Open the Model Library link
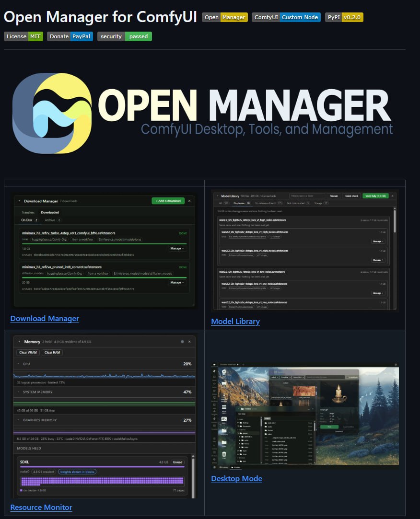The height and width of the screenshot is (519, 420). (x=235, y=322)
